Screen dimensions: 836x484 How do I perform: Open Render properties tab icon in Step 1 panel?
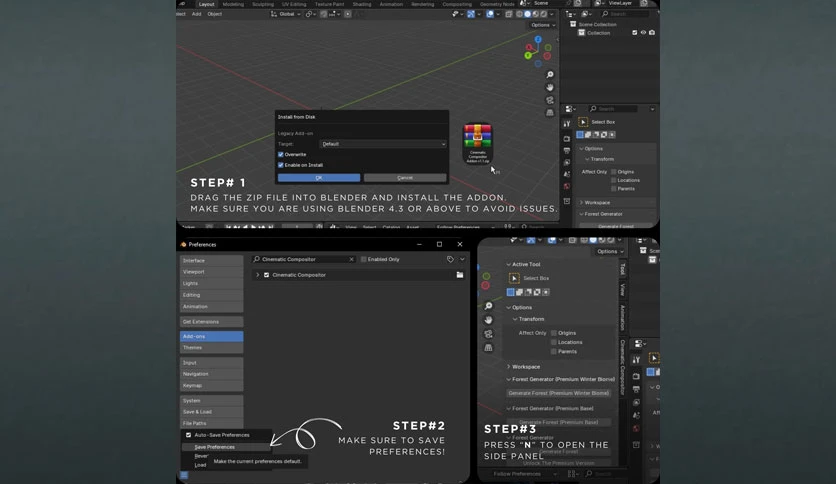click(567, 139)
